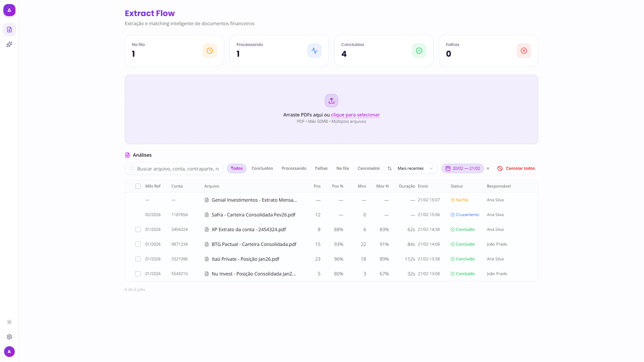Focus the Buscar arquivo search field
Image resolution: width=644 pixels, height=362 pixels.
(178, 169)
